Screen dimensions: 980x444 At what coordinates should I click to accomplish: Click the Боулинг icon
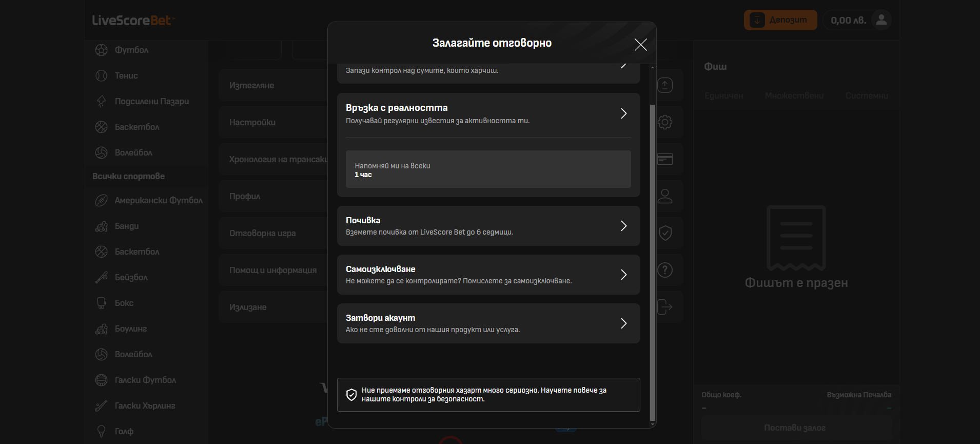point(102,329)
